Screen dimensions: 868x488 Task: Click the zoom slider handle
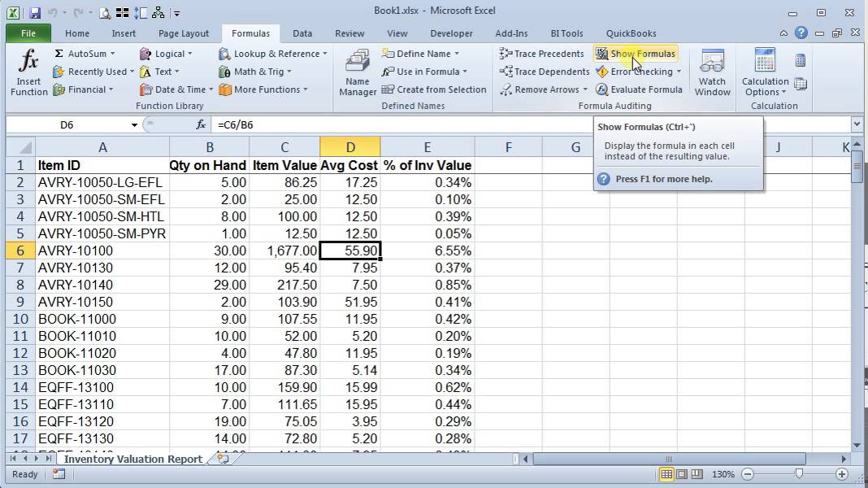click(799, 474)
